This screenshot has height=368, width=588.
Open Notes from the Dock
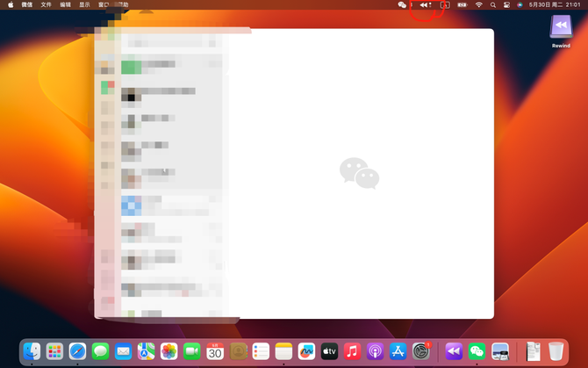(x=283, y=351)
